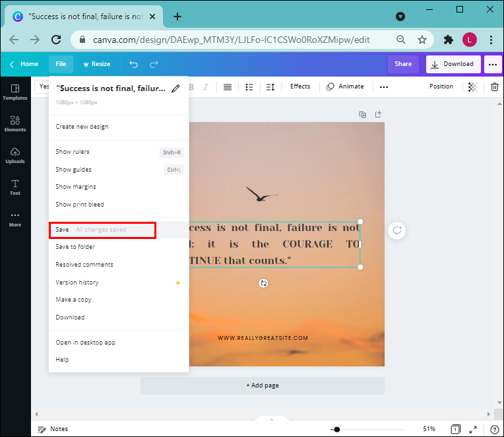Open Resolved comments
This screenshot has width=504, height=437.
pyautogui.click(x=119, y=264)
